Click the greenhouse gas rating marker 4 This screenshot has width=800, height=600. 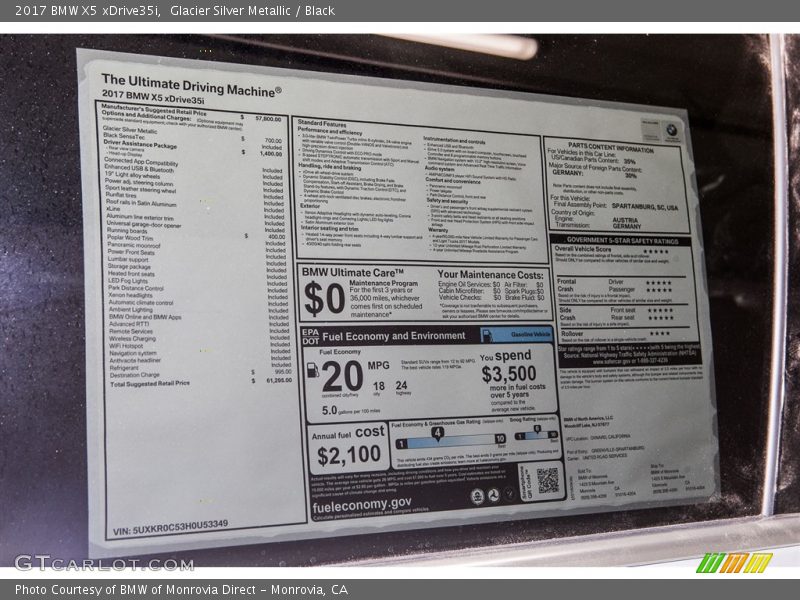[x=437, y=434]
